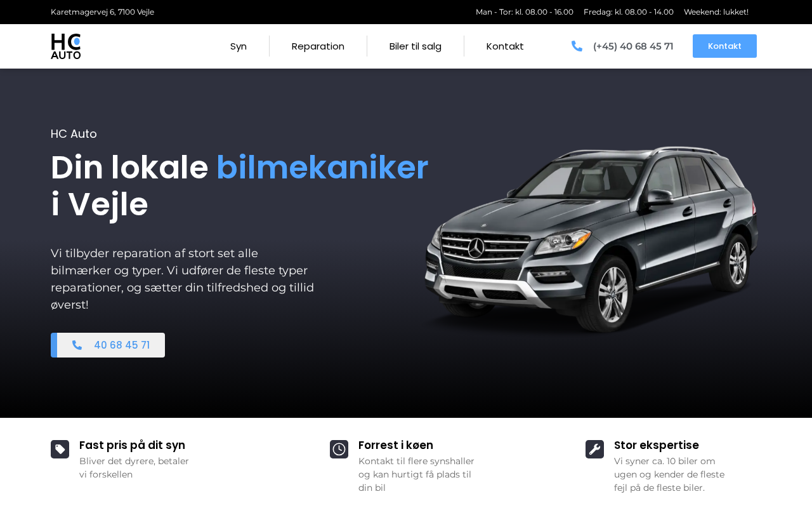
Task: Click the (+45) 40 68 45 71 header link
Action: (633, 46)
